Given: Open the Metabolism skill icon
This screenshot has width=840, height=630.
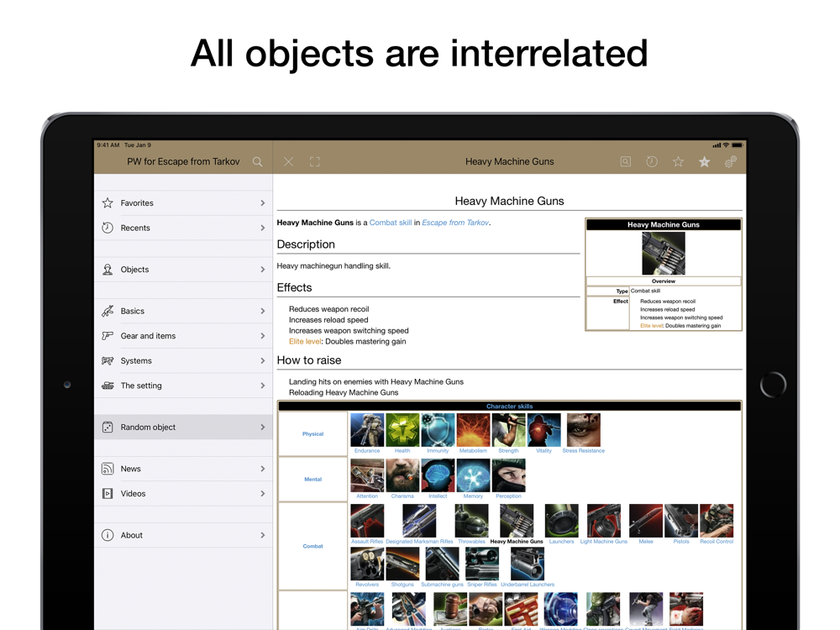Looking at the screenshot, I should click(x=473, y=430).
